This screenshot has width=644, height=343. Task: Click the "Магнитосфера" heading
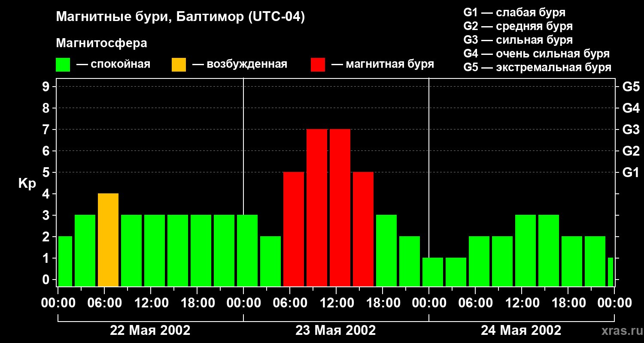pyautogui.click(x=101, y=43)
